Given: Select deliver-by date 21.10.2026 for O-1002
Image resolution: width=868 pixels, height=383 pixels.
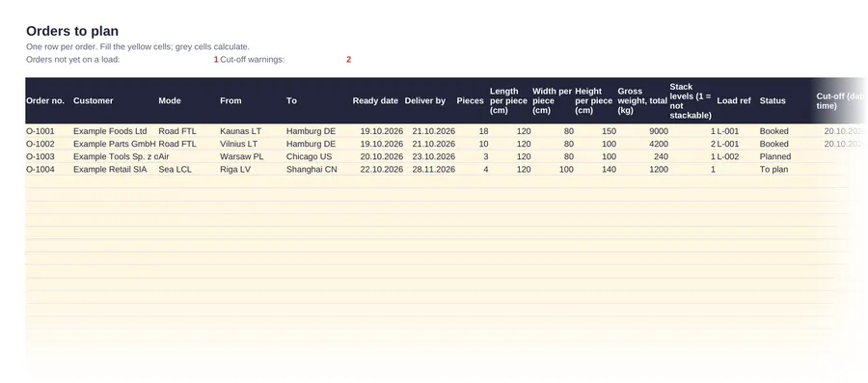Looking at the screenshot, I should click(433, 144).
